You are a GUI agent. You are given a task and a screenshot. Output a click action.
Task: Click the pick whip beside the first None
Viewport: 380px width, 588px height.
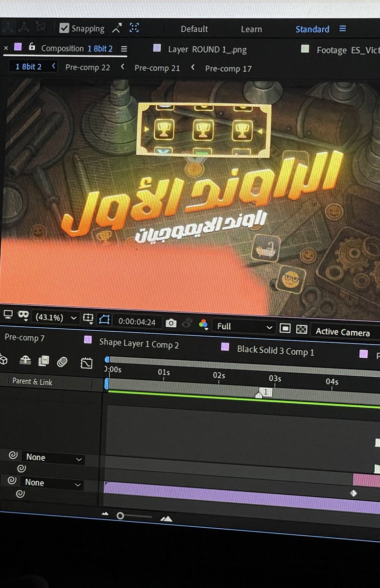(x=13, y=456)
